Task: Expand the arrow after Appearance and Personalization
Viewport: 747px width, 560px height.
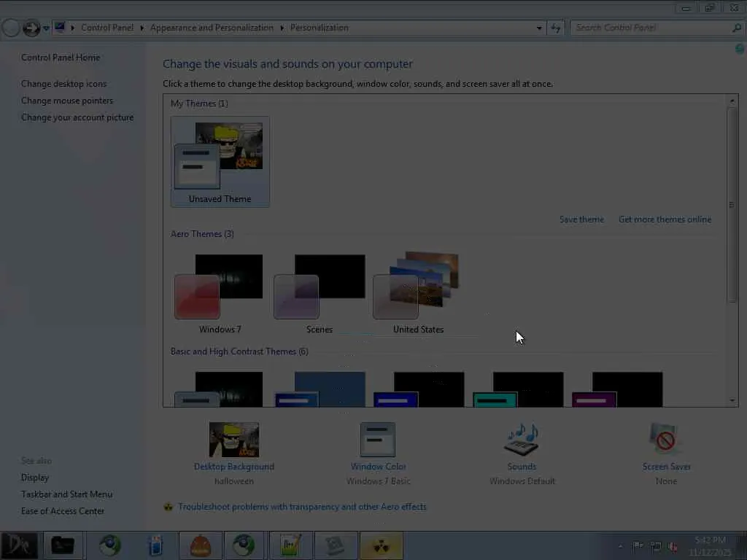Action: (x=282, y=28)
